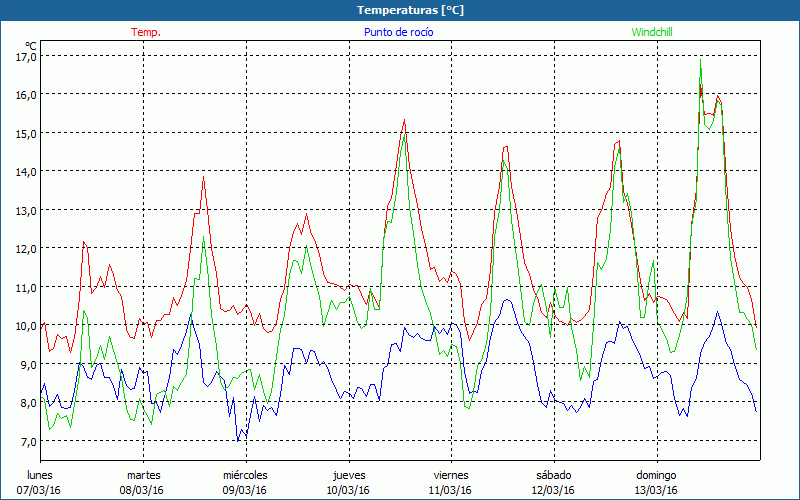Click the miércoles 09/03/16 date label
Viewport: 800px width, 500px height.
tap(245, 482)
